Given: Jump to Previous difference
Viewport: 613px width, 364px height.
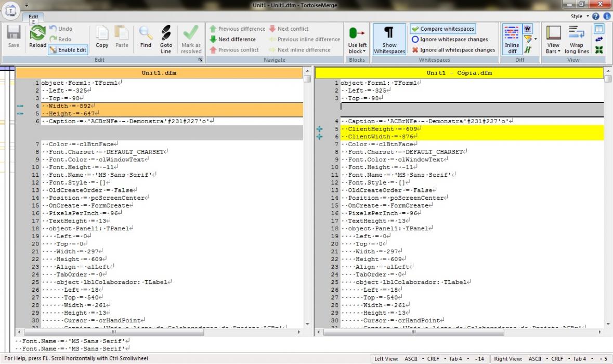Looking at the screenshot, I should point(237,29).
